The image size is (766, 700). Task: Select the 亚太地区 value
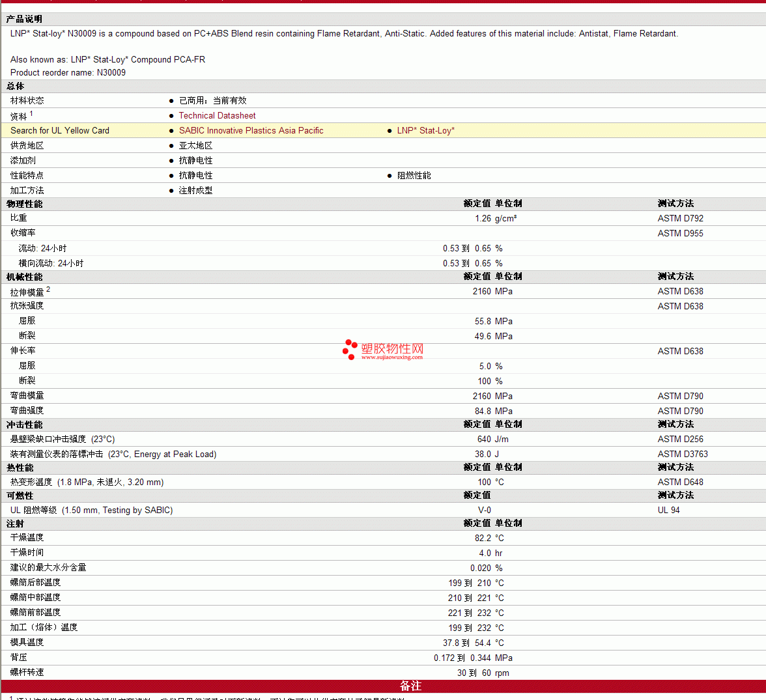(195, 146)
